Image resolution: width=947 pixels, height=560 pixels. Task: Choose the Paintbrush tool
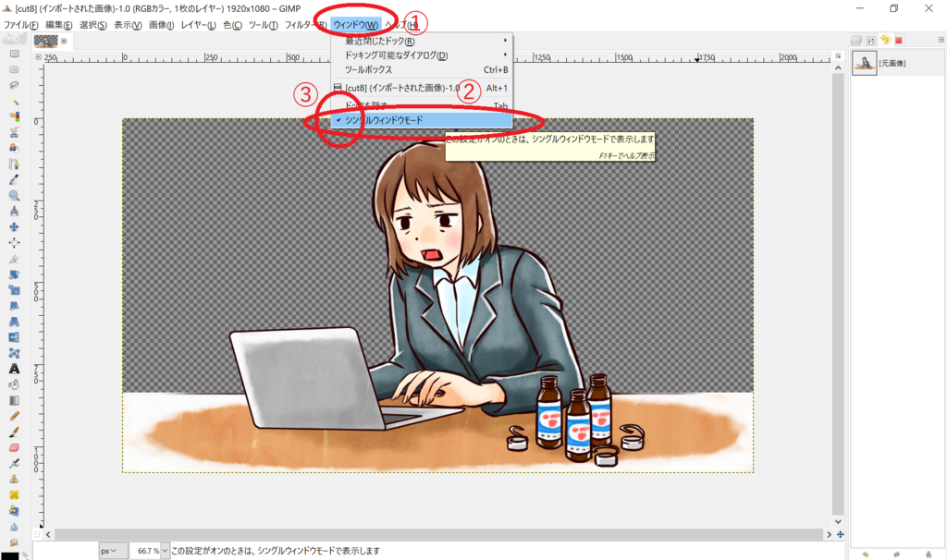(14, 432)
